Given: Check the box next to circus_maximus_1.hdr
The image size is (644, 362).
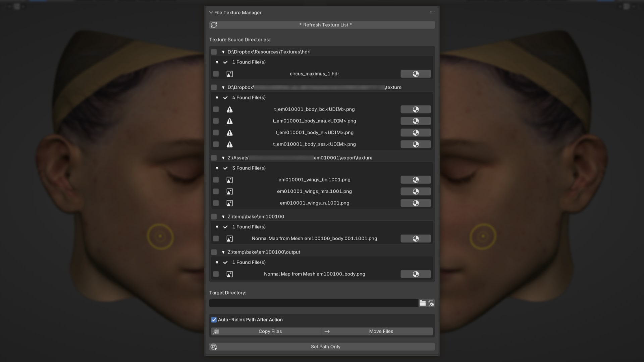Looking at the screenshot, I should 216,74.
